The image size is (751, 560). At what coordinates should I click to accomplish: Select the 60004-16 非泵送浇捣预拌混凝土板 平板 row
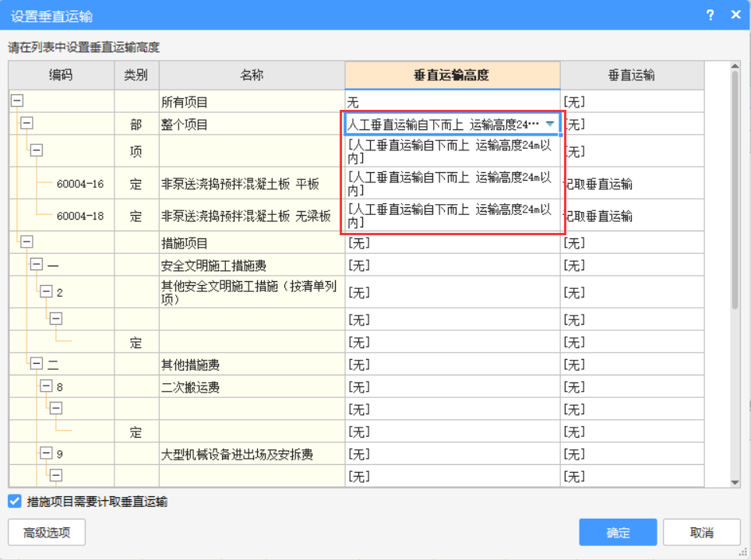pos(242,184)
